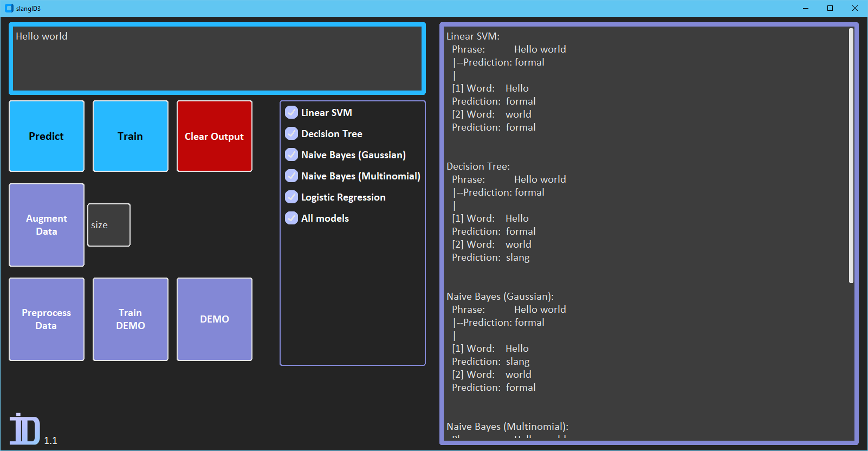Uncheck the Linear SVM model checkbox

coord(292,112)
